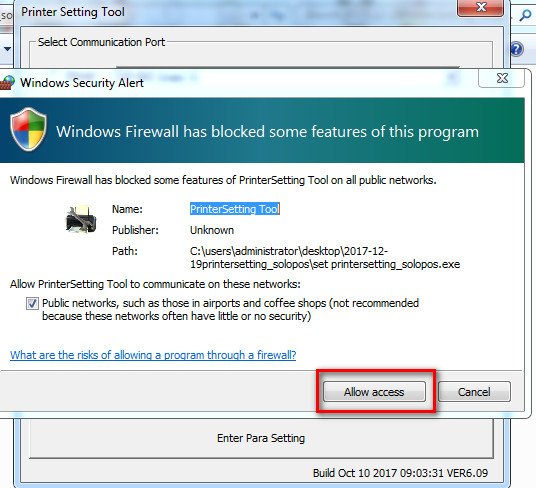This screenshot has width=536, height=488.
Task: Click the firewall globe icon in title bar
Action: coord(7,83)
